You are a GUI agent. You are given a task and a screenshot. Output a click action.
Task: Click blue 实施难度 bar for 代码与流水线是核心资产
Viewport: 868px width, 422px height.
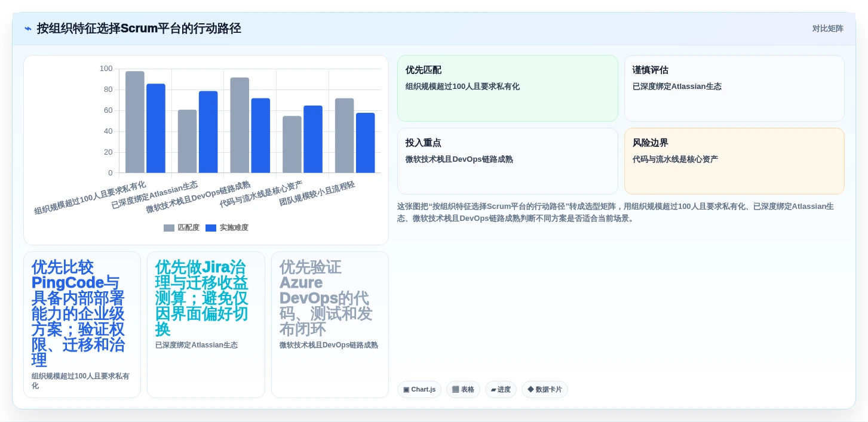[313, 139]
